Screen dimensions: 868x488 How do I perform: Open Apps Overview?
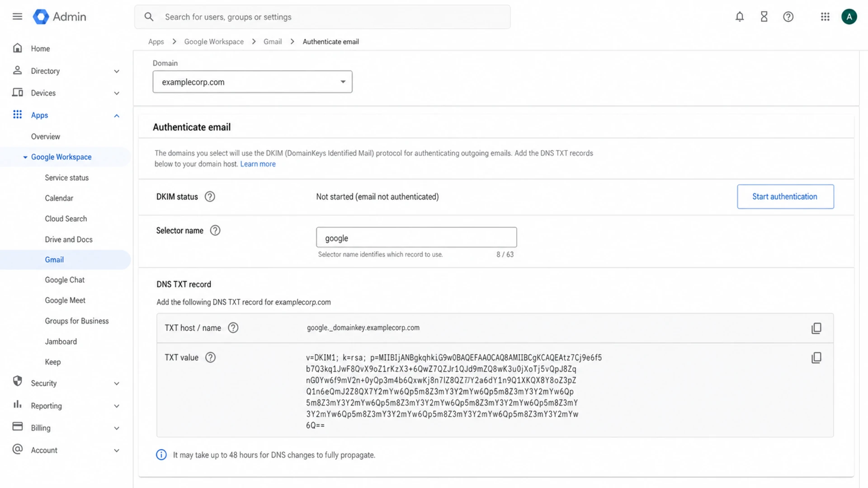tap(45, 136)
